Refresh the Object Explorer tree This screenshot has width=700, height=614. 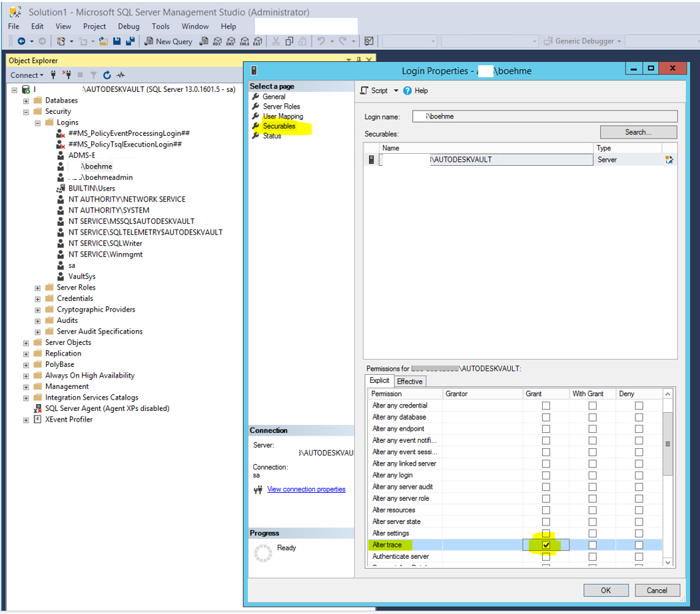tap(107, 75)
